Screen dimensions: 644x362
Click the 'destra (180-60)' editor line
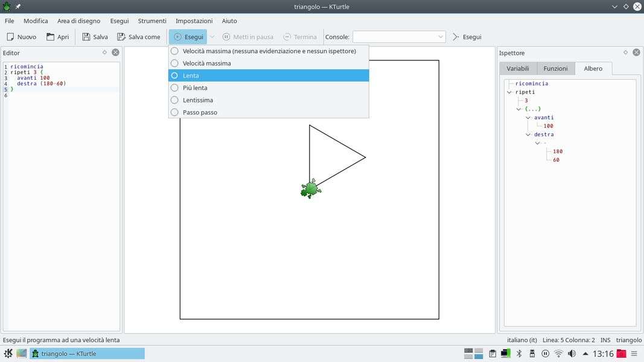click(42, 84)
